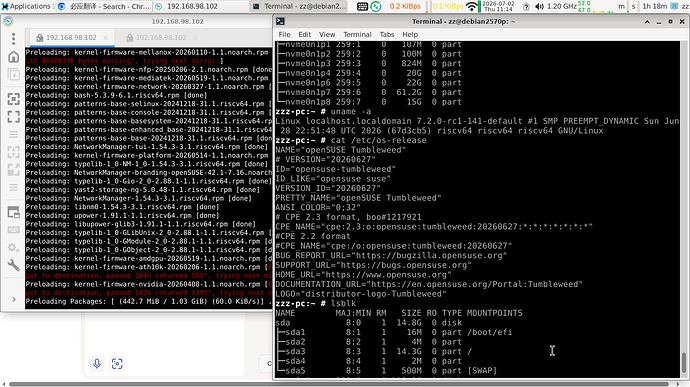This screenshot has width=690, height=387.
Task: Click the PRETTY_NAME openSUSE Tumbleweed line
Action: pyautogui.click(x=358, y=198)
